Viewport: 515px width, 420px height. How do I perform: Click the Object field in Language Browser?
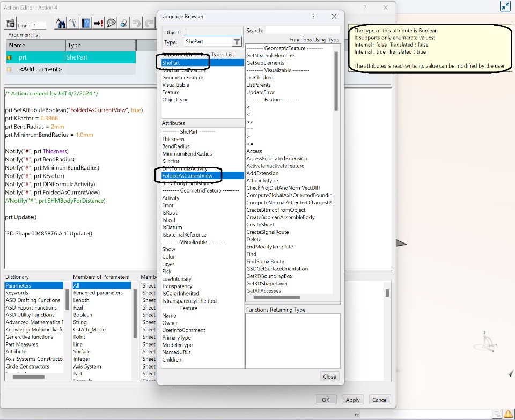213,32
